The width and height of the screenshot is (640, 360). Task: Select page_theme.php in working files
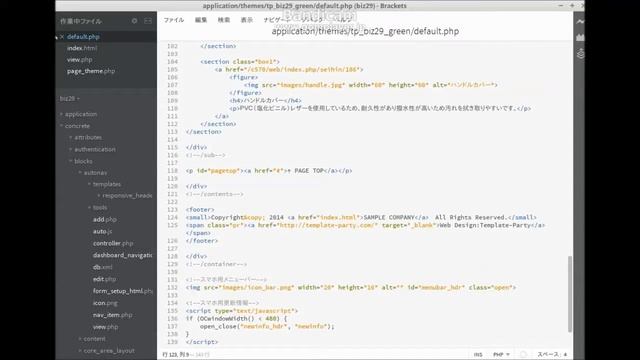coord(91,71)
